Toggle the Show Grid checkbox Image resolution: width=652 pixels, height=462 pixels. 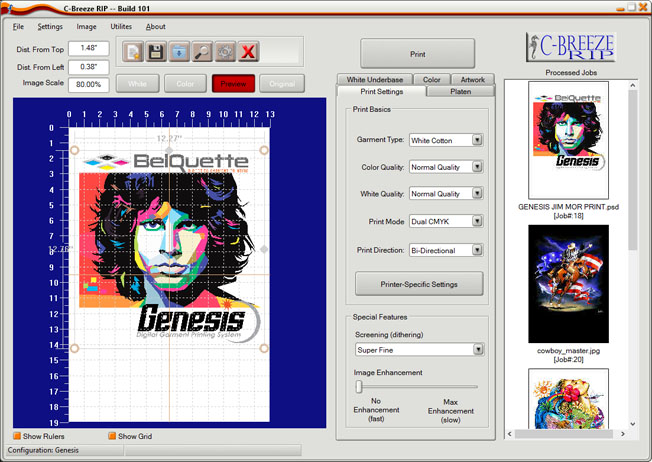coord(112,436)
